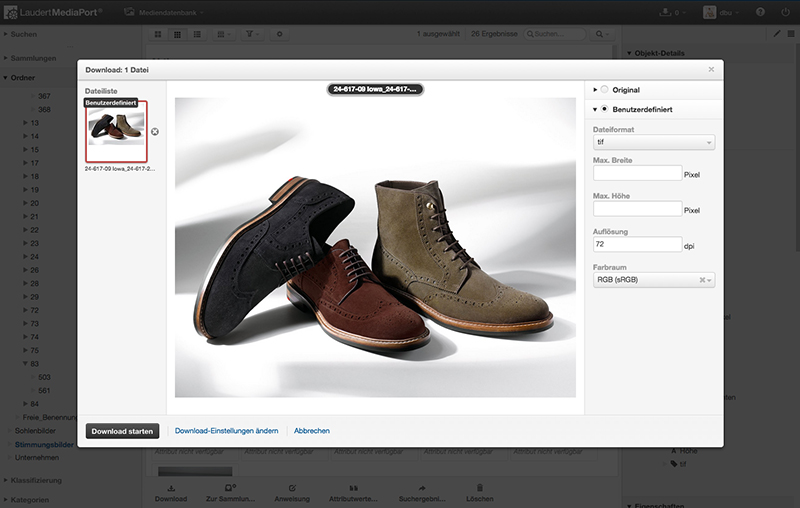Click the Download icon in bottom toolbar
800x508 pixels.
click(170, 487)
